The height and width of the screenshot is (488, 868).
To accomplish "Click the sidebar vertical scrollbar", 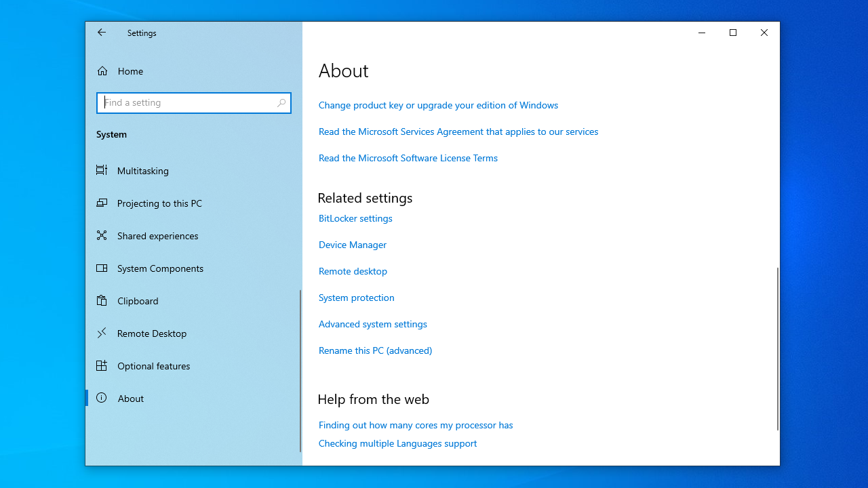I will pyautogui.click(x=300, y=371).
